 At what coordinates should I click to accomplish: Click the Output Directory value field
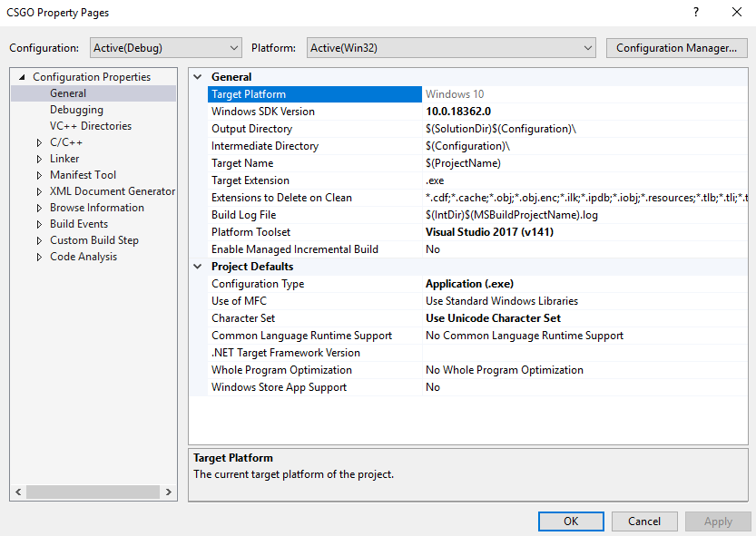(585, 129)
